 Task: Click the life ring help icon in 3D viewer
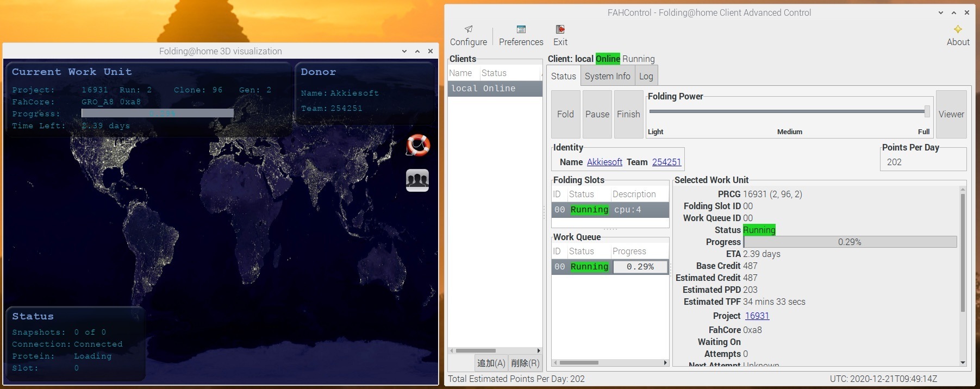coord(418,145)
